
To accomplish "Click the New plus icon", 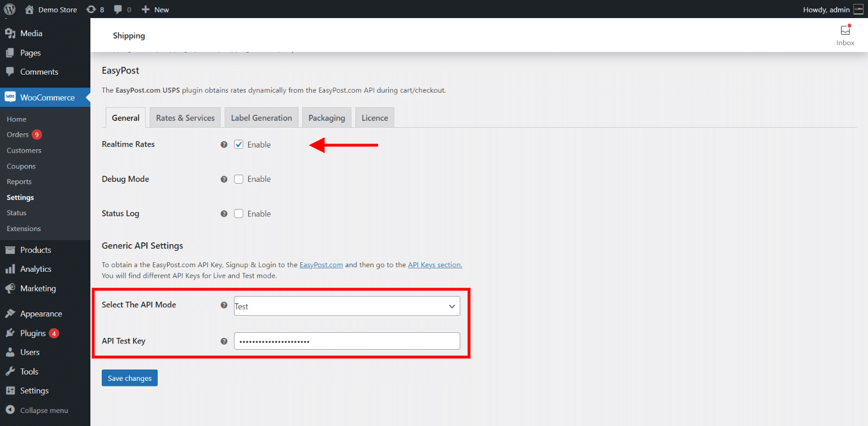I will 145,9.
